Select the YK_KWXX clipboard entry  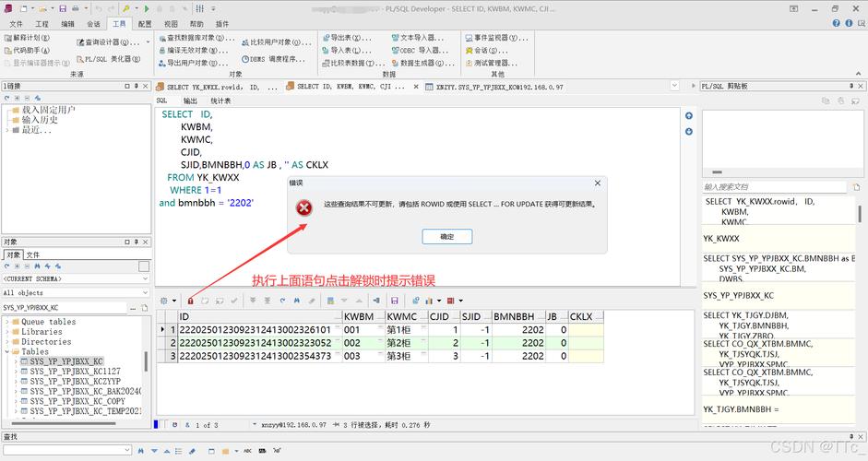click(x=721, y=238)
